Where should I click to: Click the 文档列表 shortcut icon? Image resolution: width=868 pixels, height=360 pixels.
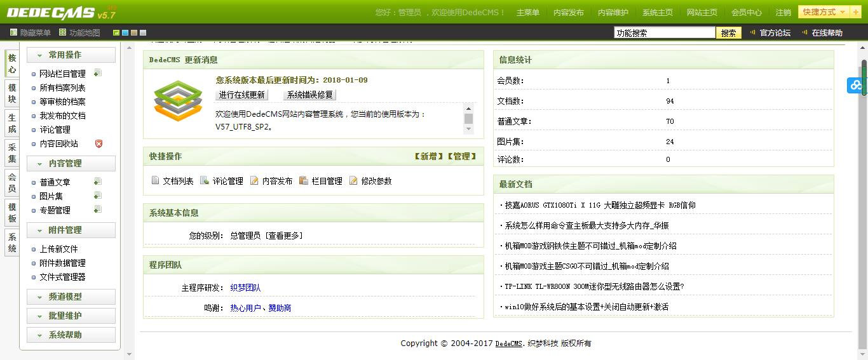pyautogui.click(x=155, y=180)
